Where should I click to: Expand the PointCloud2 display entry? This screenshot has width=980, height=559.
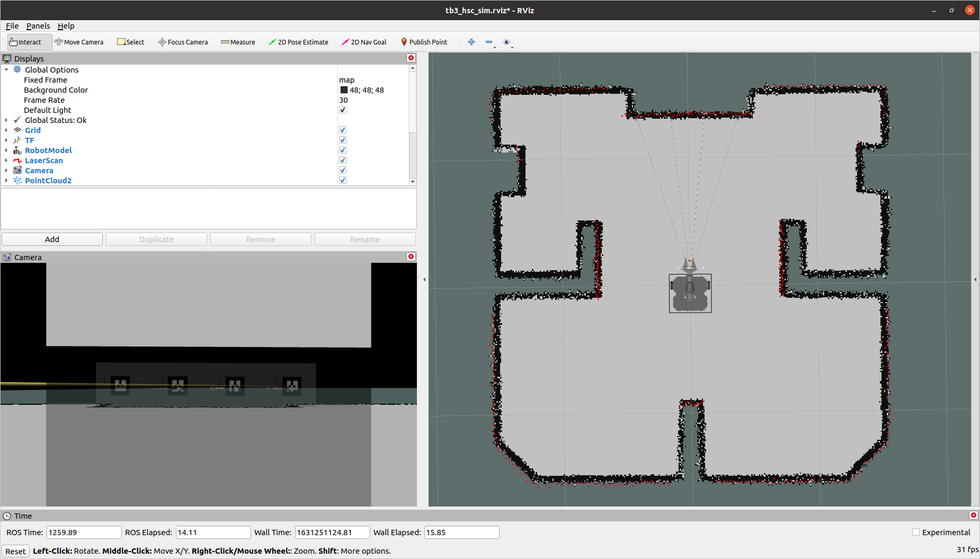(6, 181)
